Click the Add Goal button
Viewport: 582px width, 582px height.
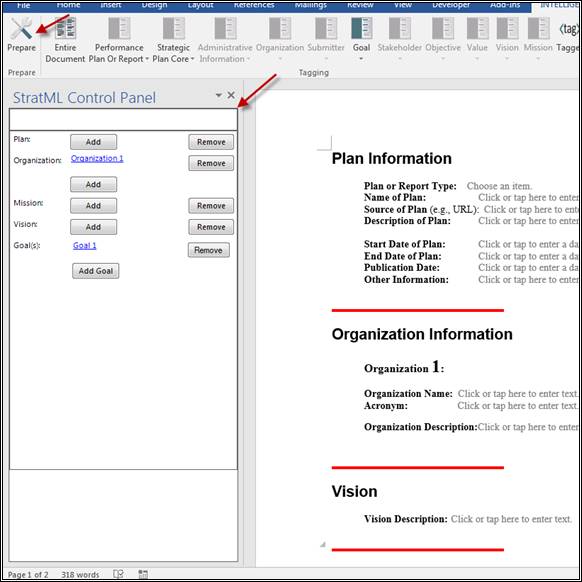tap(96, 271)
